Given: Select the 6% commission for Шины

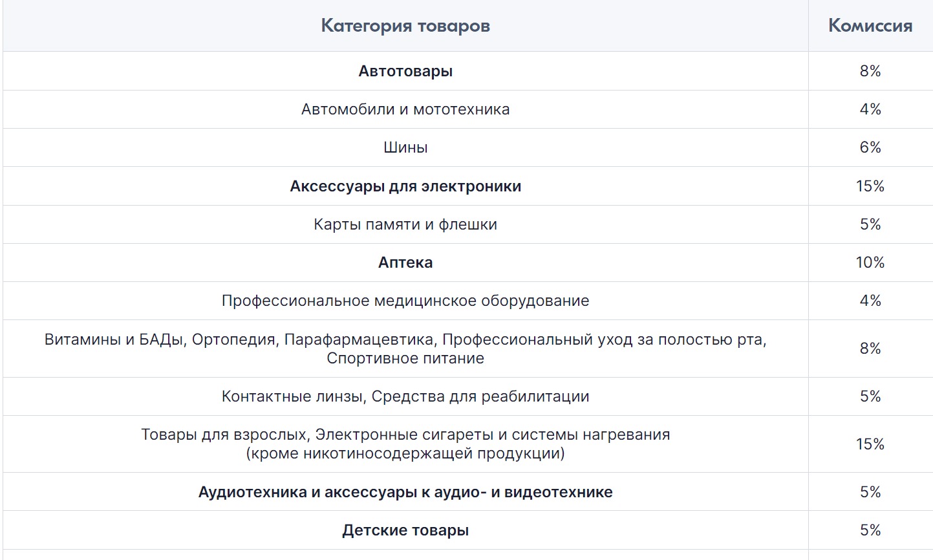Looking at the screenshot, I should 870,147.
